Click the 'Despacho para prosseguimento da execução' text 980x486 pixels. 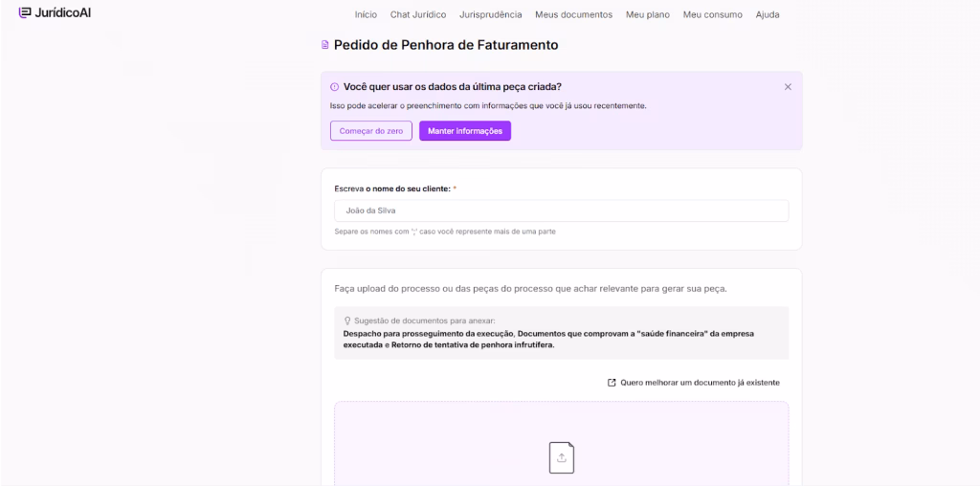click(x=428, y=334)
